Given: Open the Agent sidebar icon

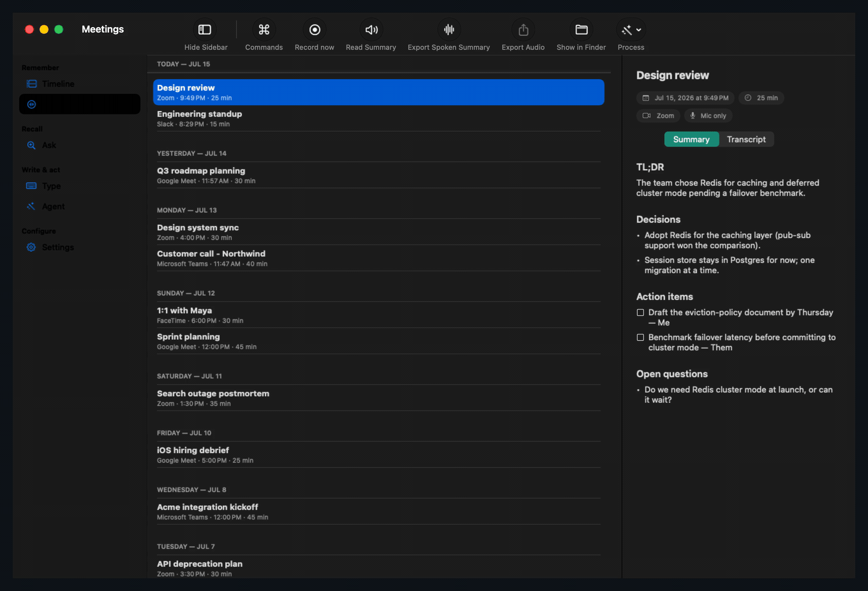Looking at the screenshot, I should coord(31,206).
